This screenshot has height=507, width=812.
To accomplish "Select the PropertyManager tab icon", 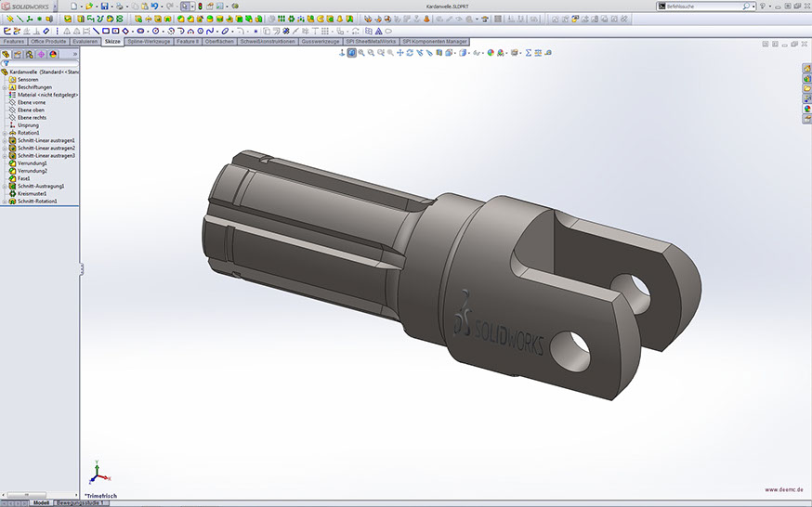I will click(x=17, y=55).
